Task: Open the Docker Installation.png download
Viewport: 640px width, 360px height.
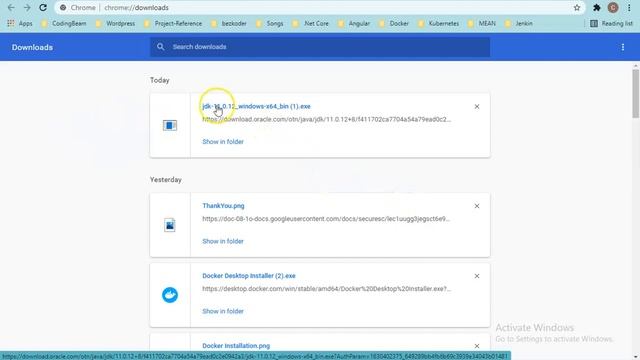Action: [236, 346]
